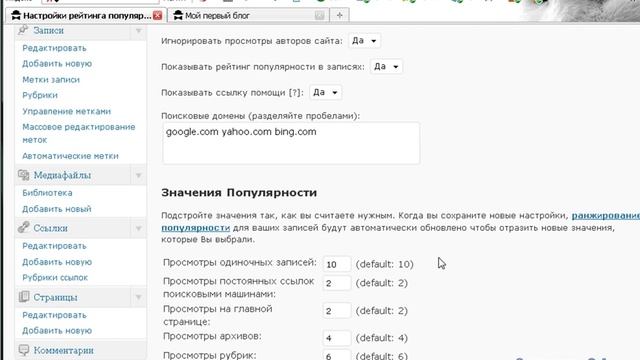Open Рубрики under Записи
The width and height of the screenshot is (640, 360).
point(40,95)
